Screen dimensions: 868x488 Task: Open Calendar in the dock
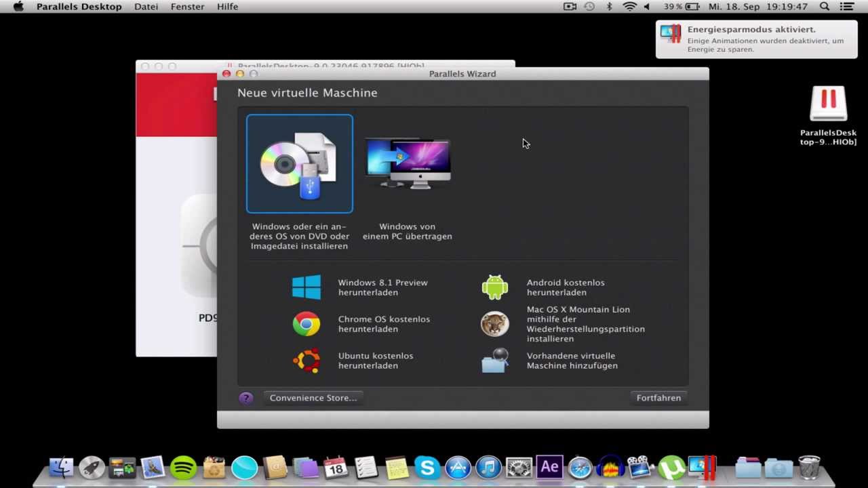click(336, 468)
